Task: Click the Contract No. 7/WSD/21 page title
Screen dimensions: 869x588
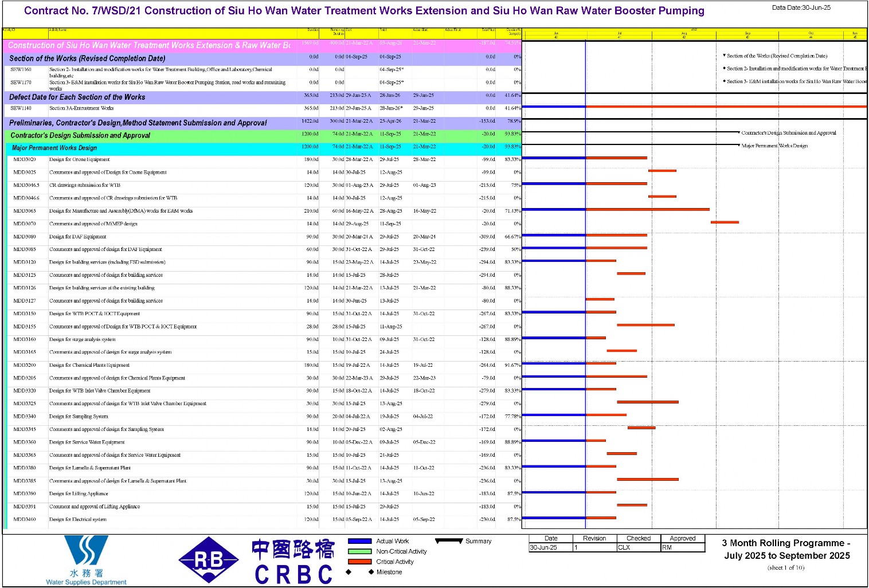Action: click(x=364, y=11)
